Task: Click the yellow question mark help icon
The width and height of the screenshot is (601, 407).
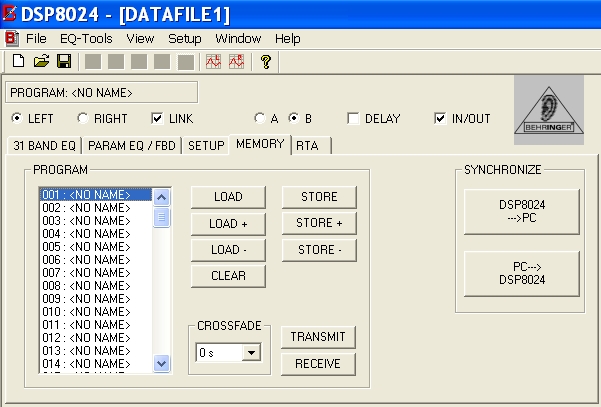Action: [x=266, y=61]
